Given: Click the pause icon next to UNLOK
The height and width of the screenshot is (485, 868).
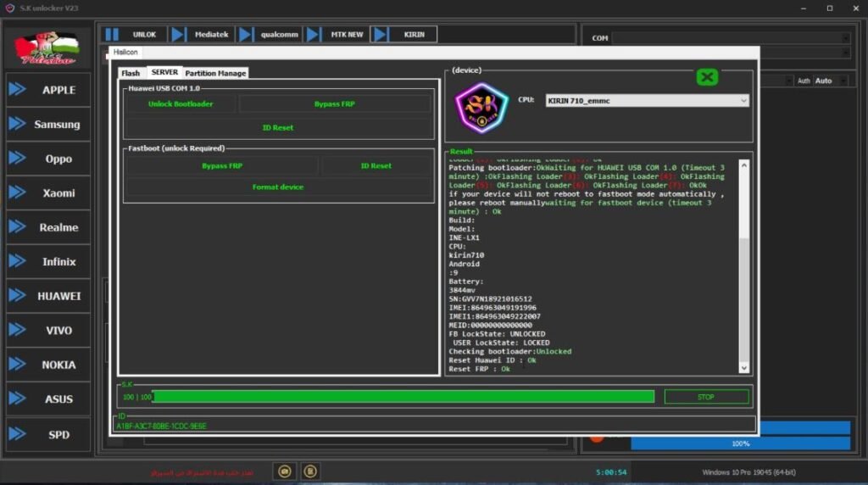Looking at the screenshot, I should pos(112,34).
